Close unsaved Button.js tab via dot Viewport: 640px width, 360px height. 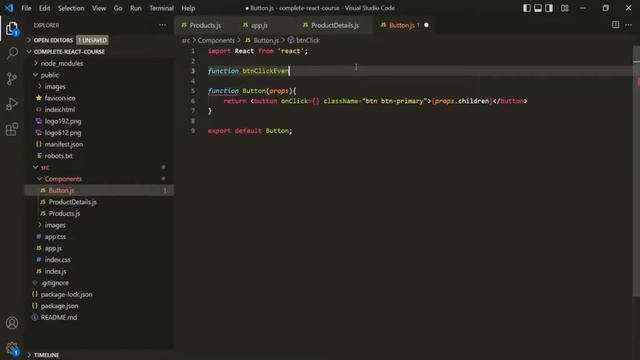click(426, 25)
